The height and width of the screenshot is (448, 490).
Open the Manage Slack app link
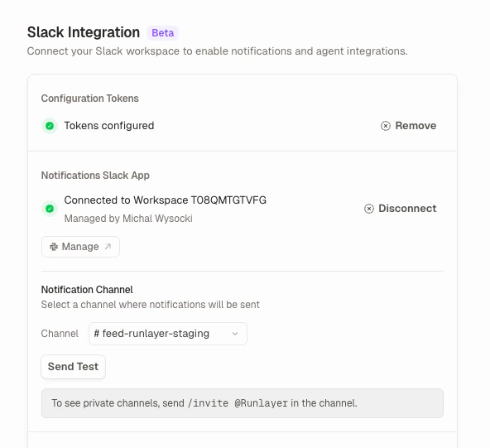point(80,247)
